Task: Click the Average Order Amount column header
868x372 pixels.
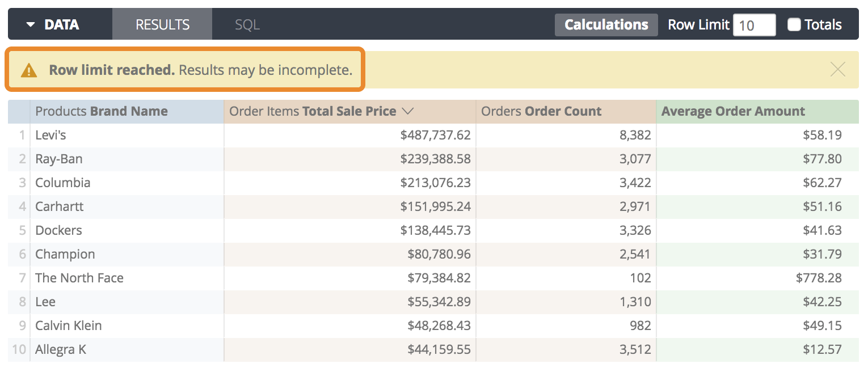Action: tap(757, 111)
